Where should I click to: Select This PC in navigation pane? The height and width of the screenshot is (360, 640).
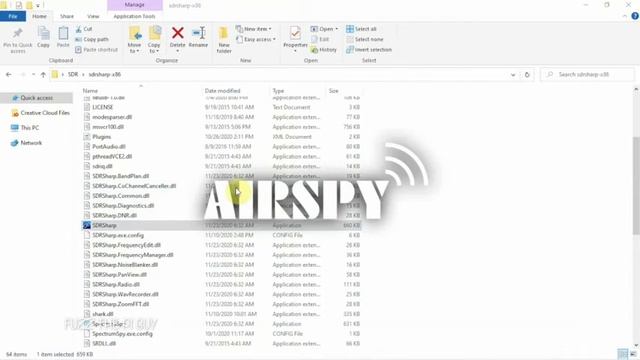click(25, 128)
